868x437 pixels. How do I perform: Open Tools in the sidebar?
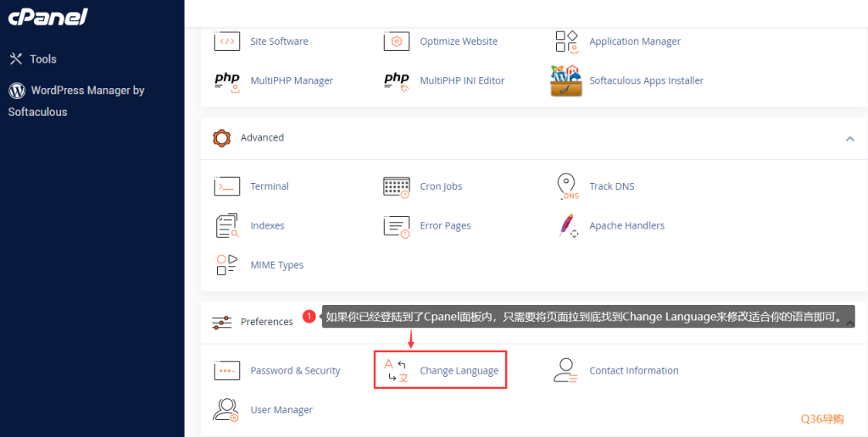coord(43,59)
